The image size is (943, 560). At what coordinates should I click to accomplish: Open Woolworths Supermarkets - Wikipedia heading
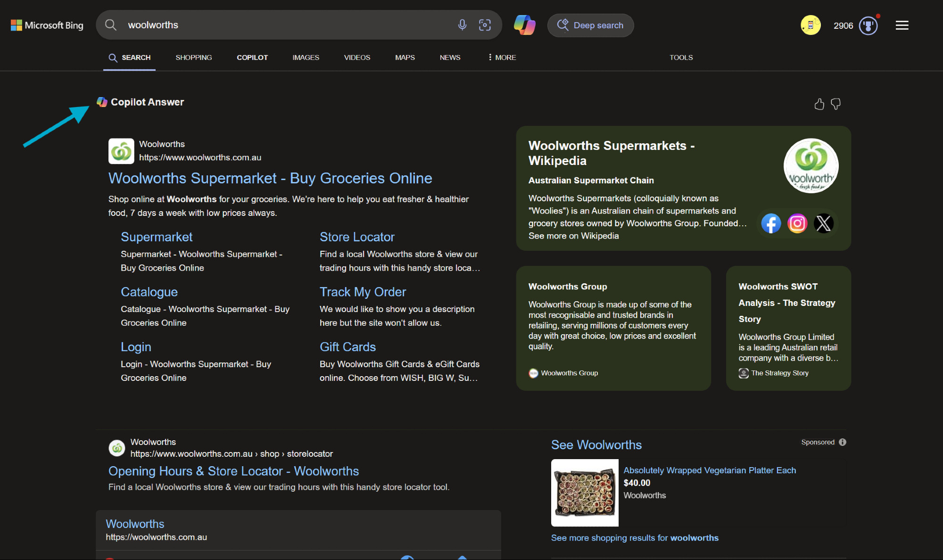(612, 153)
